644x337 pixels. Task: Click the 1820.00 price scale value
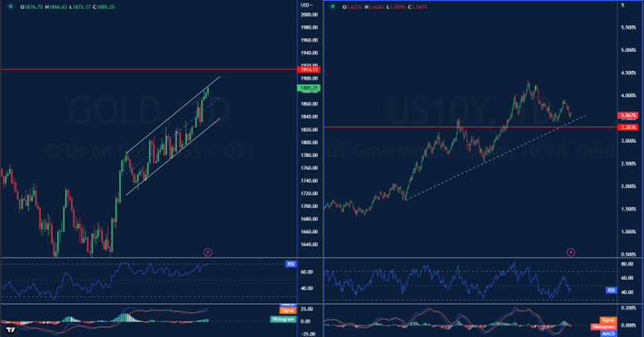pyautogui.click(x=310, y=130)
